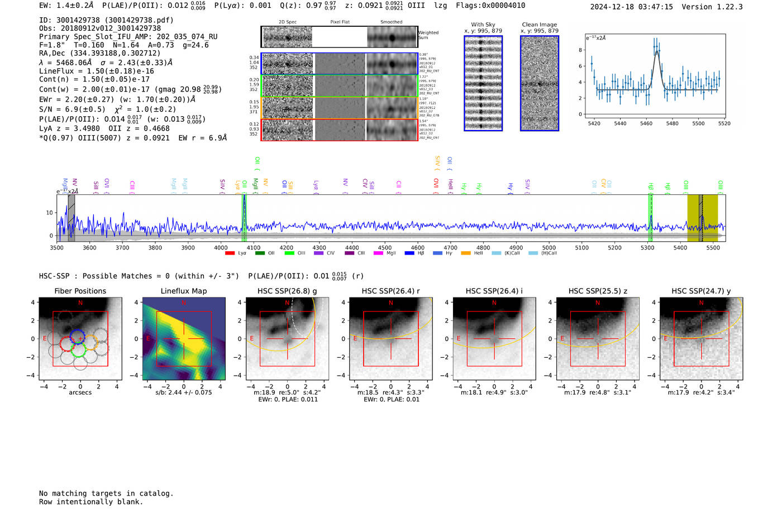782x532 pixels.
Task: Click the 's/b: 2.44 +/- 0.075' caption
Action: pos(184,392)
